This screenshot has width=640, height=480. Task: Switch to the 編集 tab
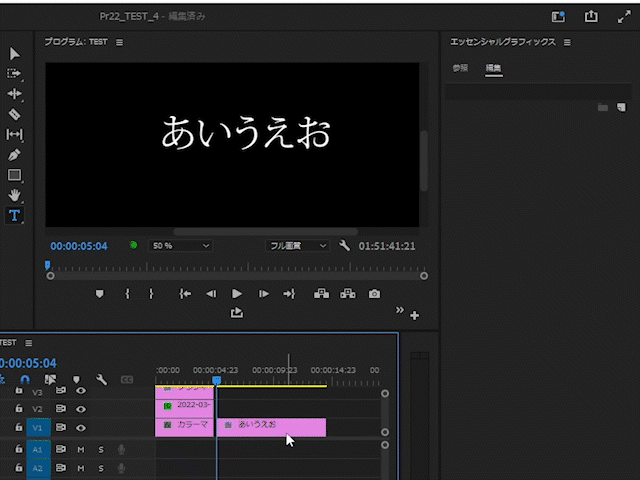coord(493,69)
